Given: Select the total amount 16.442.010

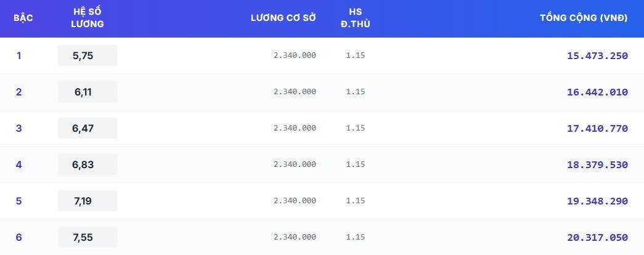Looking at the screenshot, I should pyautogui.click(x=597, y=92).
